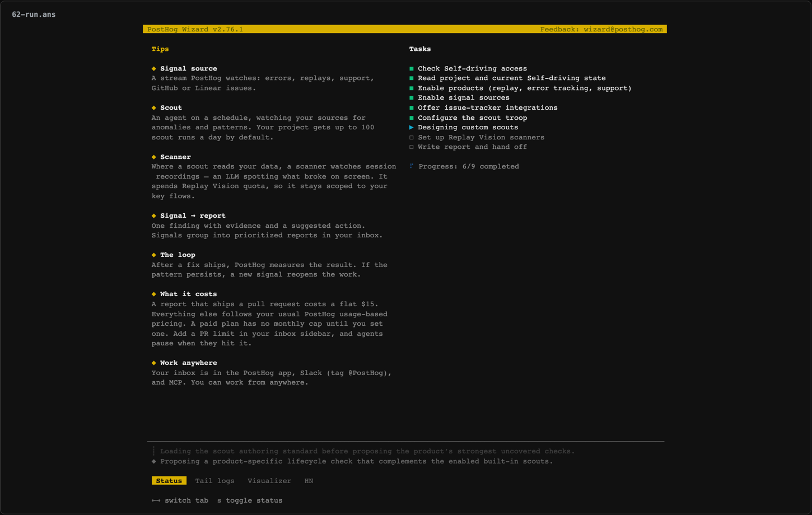Click the diamond beside the Proposing lifecycle check line
Image resolution: width=812 pixels, height=515 pixels.
pos(154,462)
